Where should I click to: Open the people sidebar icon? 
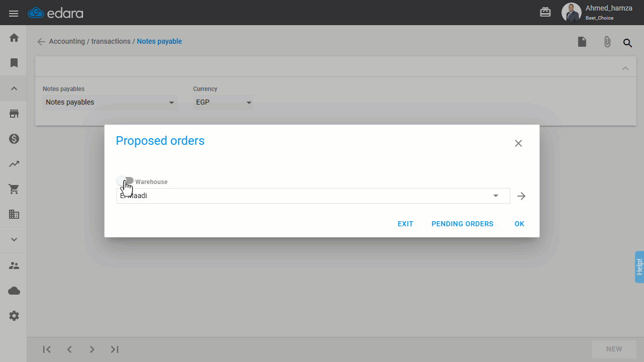coord(14,265)
